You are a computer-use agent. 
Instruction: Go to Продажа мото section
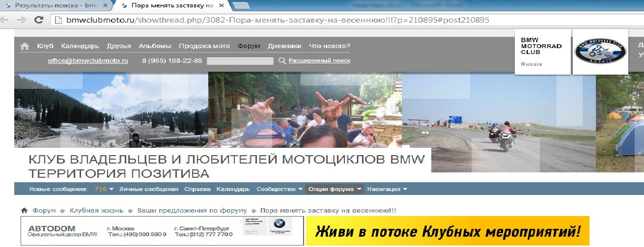tap(204, 46)
